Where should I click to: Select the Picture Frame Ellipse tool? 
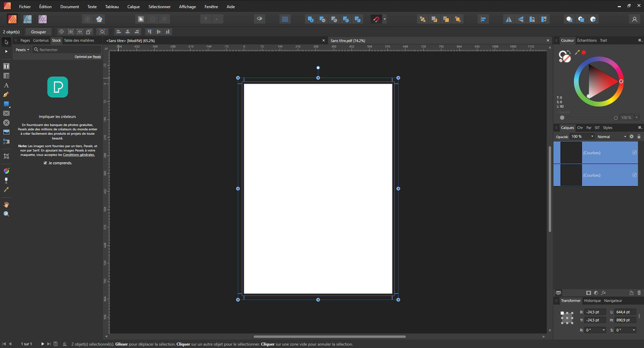pyautogui.click(x=7, y=123)
